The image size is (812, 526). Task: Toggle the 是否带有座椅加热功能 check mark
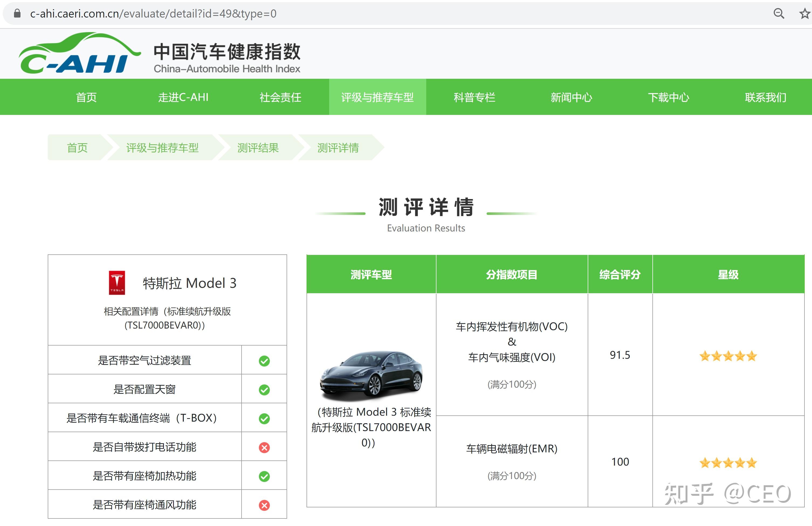264,476
